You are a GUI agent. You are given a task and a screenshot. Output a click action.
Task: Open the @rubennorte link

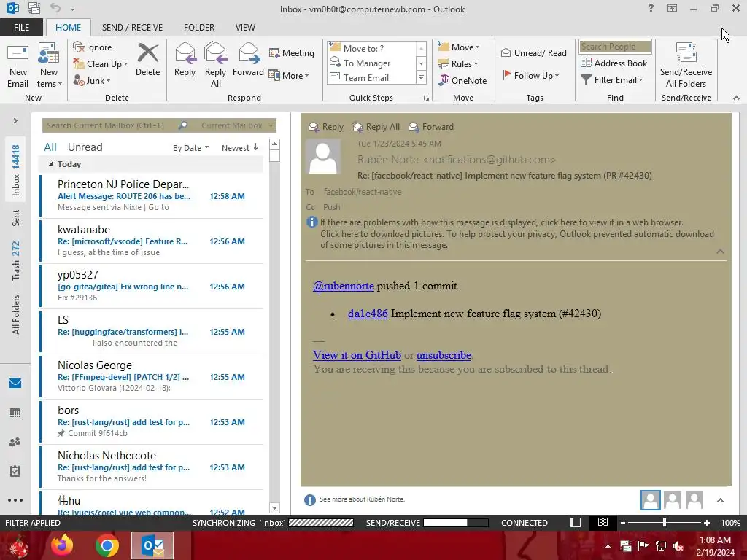(x=344, y=286)
